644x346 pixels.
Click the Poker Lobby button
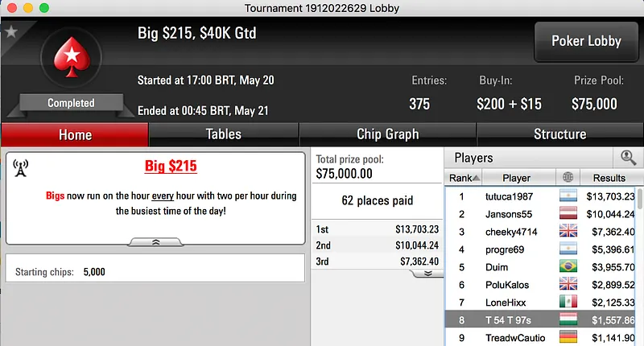pyautogui.click(x=584, y=42)
